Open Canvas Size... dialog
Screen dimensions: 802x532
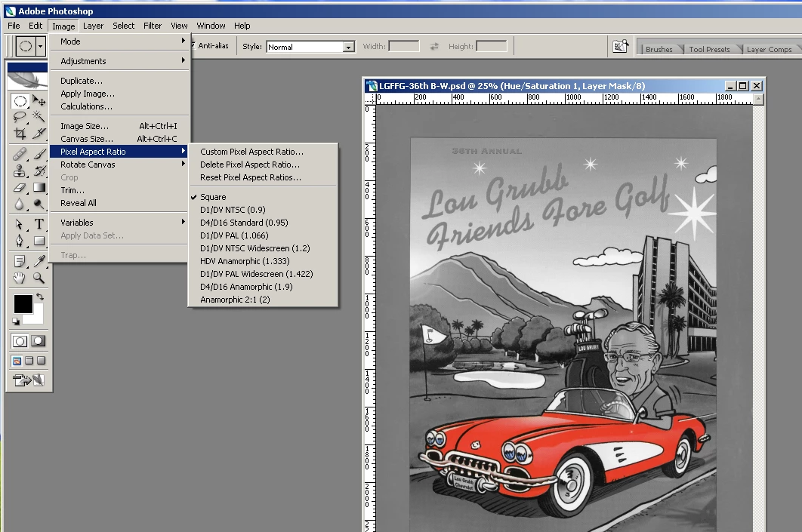(x=120, y=139)
